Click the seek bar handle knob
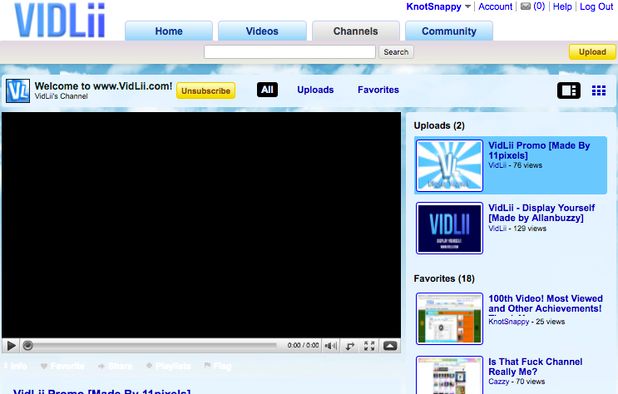Image resolution: width=618 pixels, height=394 pixels. click(x=28, y=346)
